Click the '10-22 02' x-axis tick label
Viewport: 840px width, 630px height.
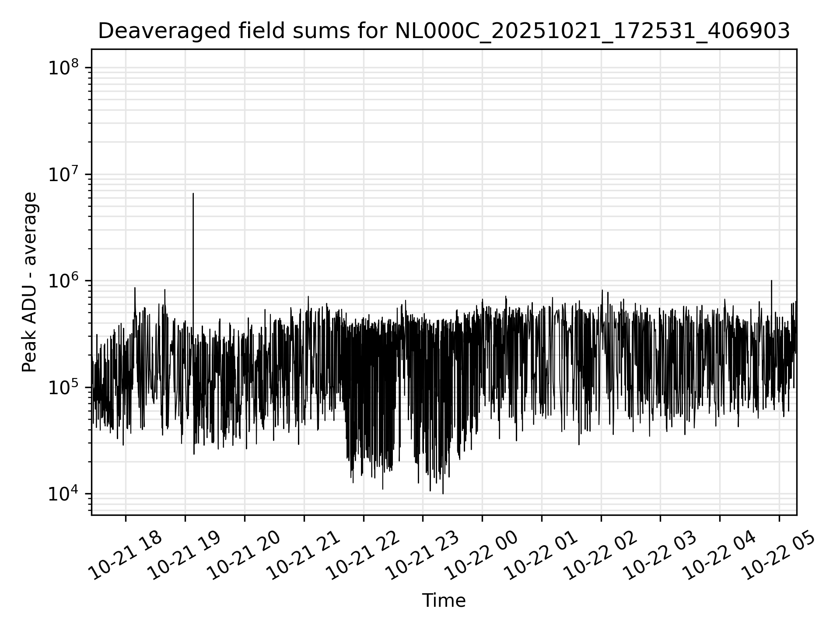coord(600,556)
